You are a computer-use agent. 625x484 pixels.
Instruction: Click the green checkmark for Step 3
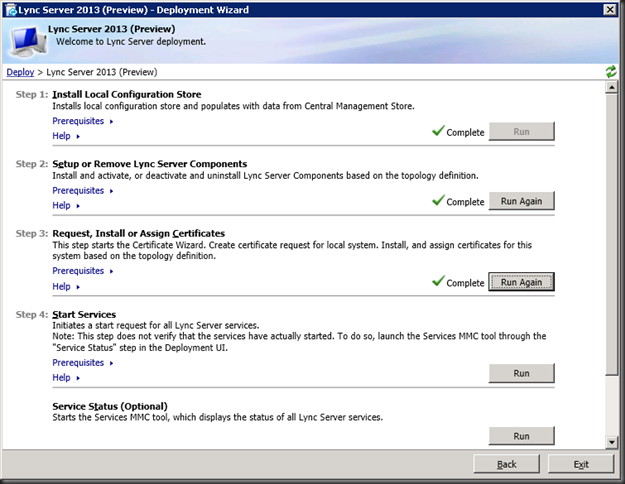pyautogui.click(x=438, y=281)
